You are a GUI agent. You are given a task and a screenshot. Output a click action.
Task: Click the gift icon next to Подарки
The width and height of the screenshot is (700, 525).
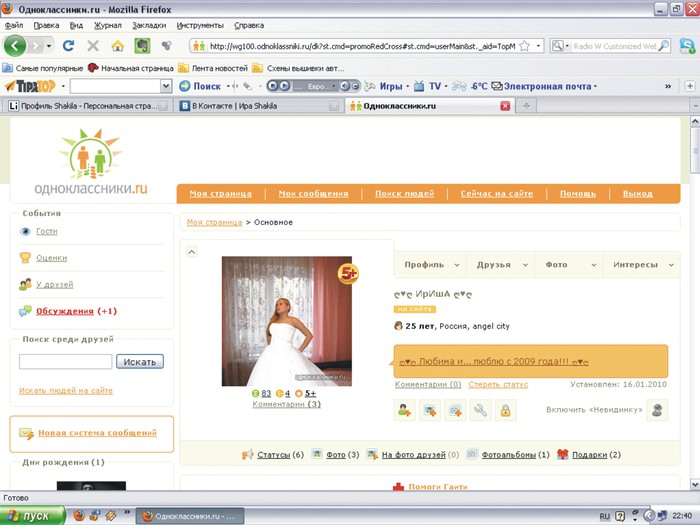[562, 454]
